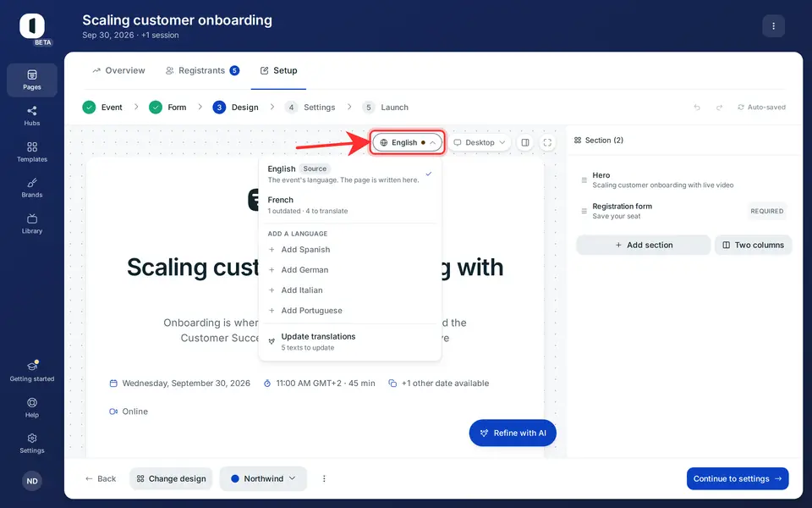
Task: Open Brands in the sidebar
Action: point(31,188)
